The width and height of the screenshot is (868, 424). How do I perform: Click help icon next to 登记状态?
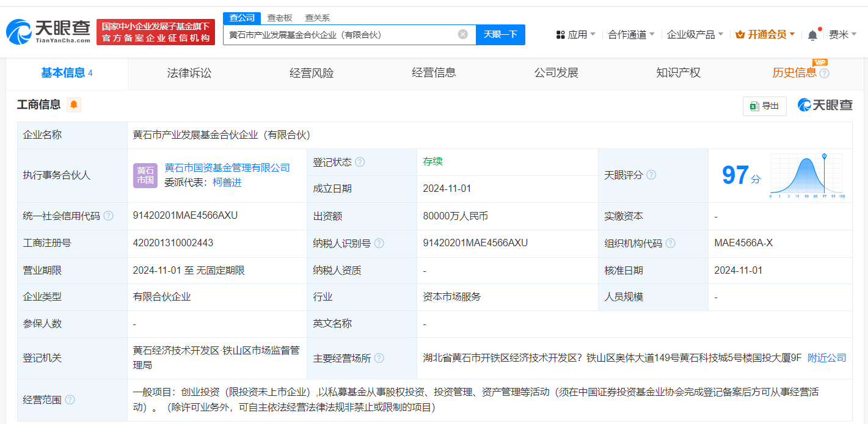click(x=360, y=162)
